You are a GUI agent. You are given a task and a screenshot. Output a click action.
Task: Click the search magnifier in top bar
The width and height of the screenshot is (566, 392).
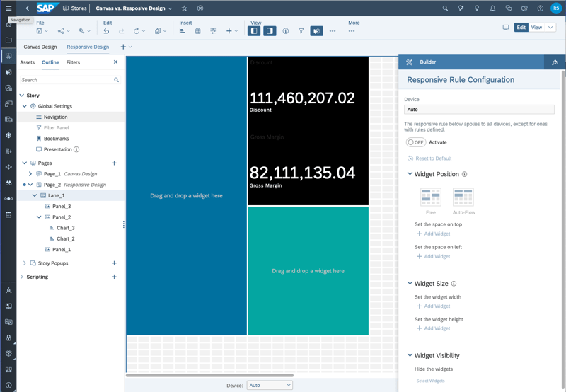(x=445, y=8)
